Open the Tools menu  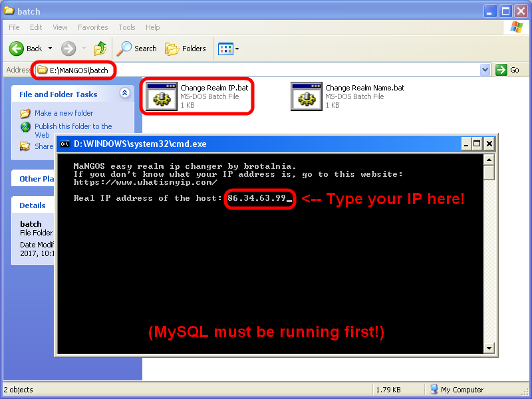point(126,27)
